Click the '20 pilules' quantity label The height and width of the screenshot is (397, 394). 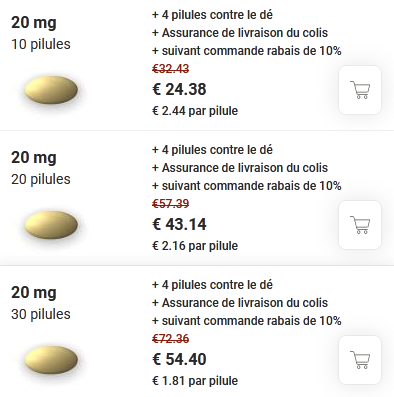pos(41,179)
